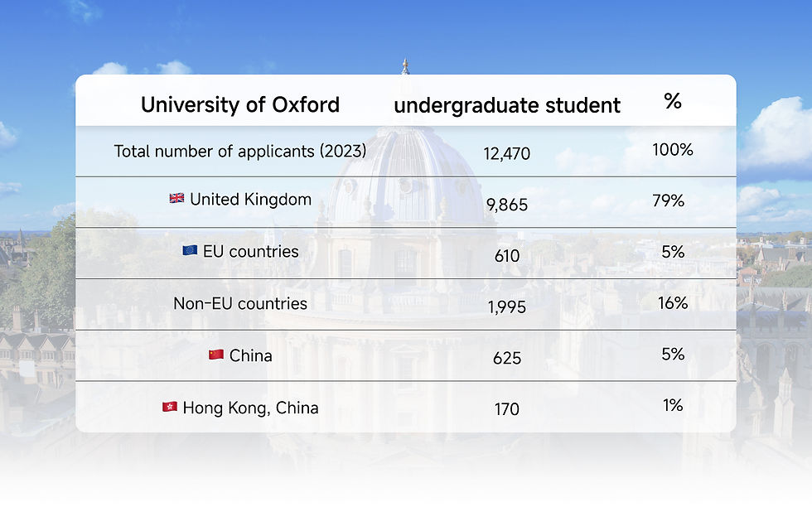Image resolution: width=812 pixels, height=507 pixels.
Task: Select the EU countries label
Action: click(x=251, y=251)
